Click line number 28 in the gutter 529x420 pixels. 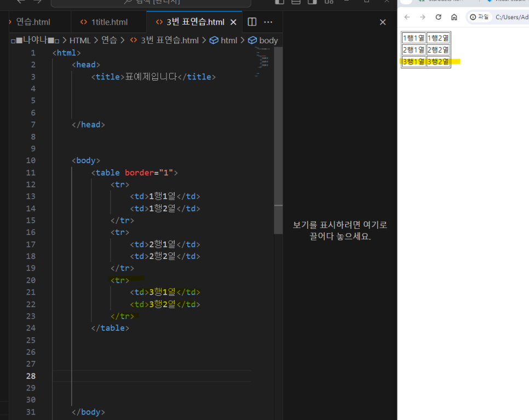point(31,376)
